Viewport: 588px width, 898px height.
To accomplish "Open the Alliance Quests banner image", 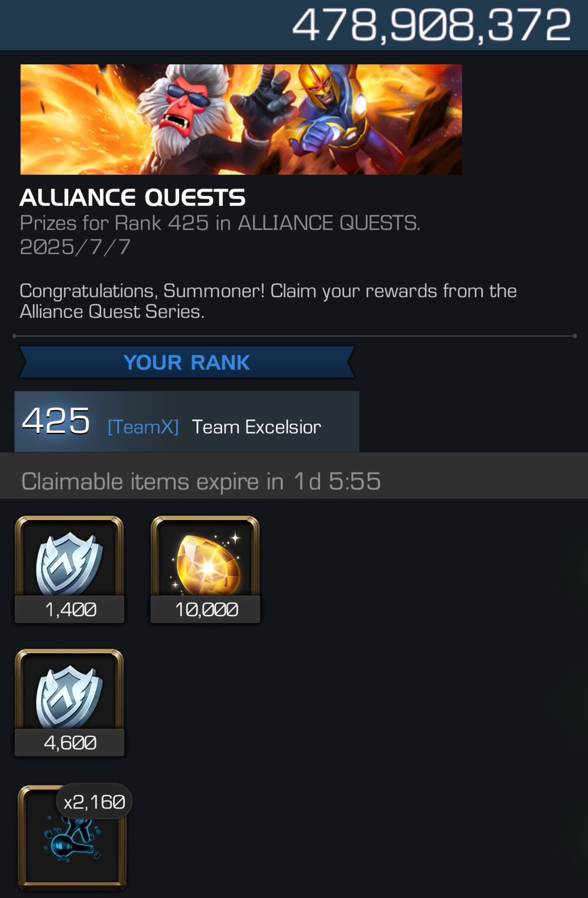I will [241, 119].
